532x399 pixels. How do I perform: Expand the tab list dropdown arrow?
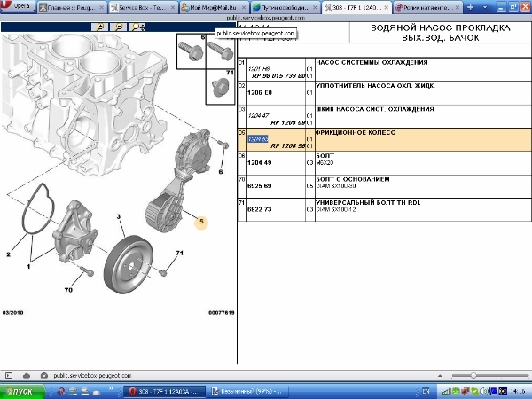click(x=485, y=7)
